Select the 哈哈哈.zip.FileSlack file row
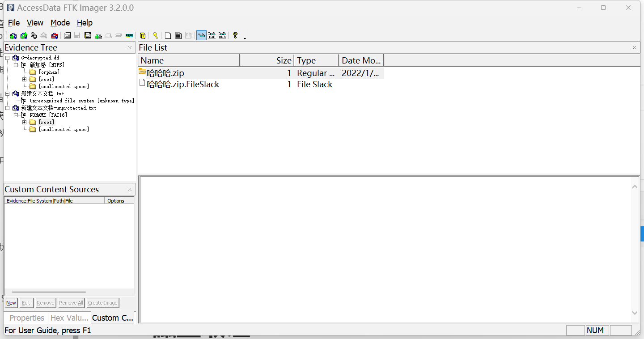 (x=261, y=84)
